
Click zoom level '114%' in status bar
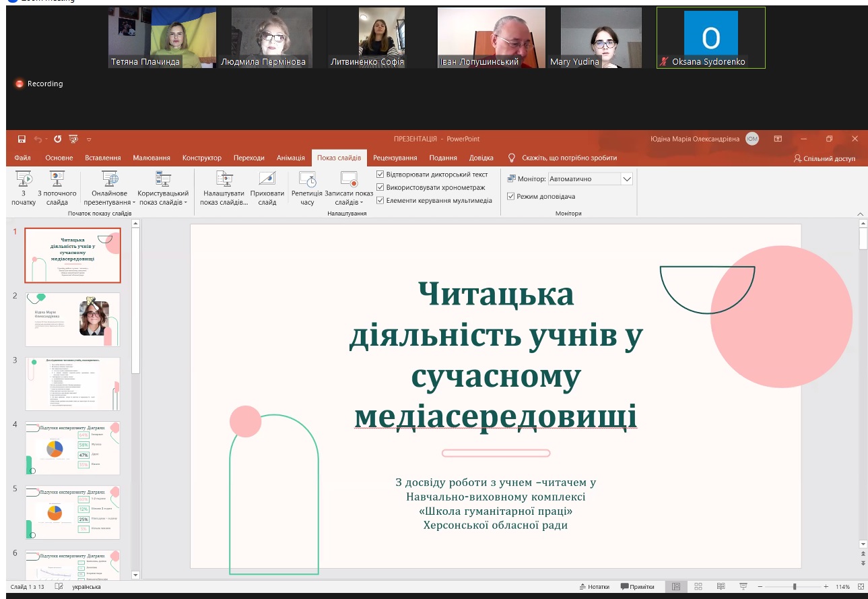coord(842,587)
